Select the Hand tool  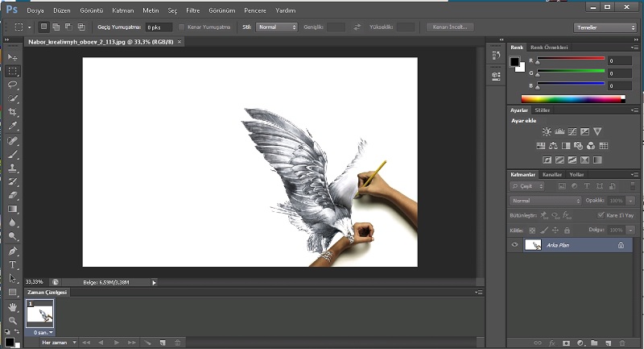(x=13, y=307)
